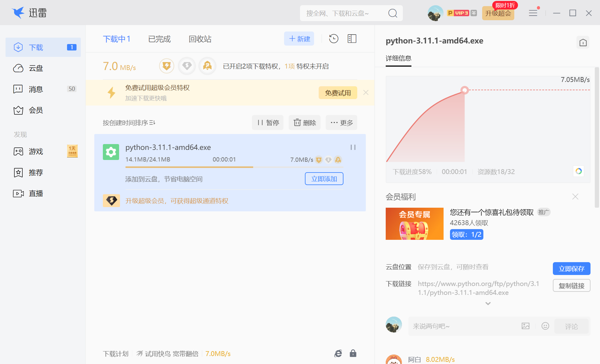The width and height of the screenshot is (600, 364).
Task: Click 升级超级会员 upgrade link
Action: 177,201
